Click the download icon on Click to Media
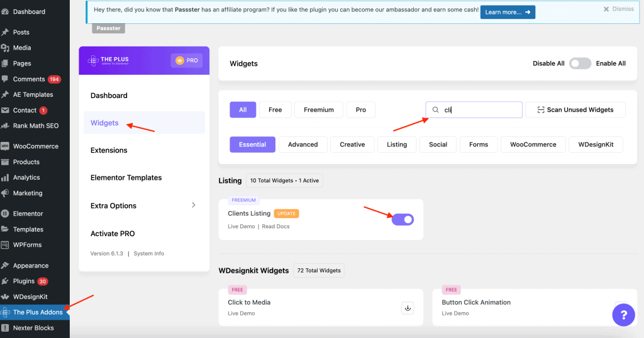 pos(408,308)
